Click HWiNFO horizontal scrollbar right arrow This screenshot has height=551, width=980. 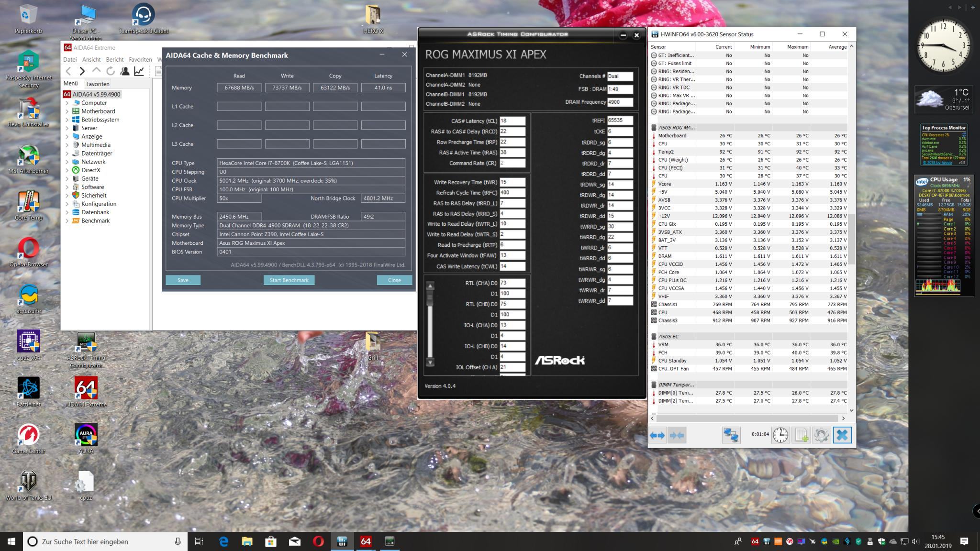pyautogui.click(x=843, y=418)
